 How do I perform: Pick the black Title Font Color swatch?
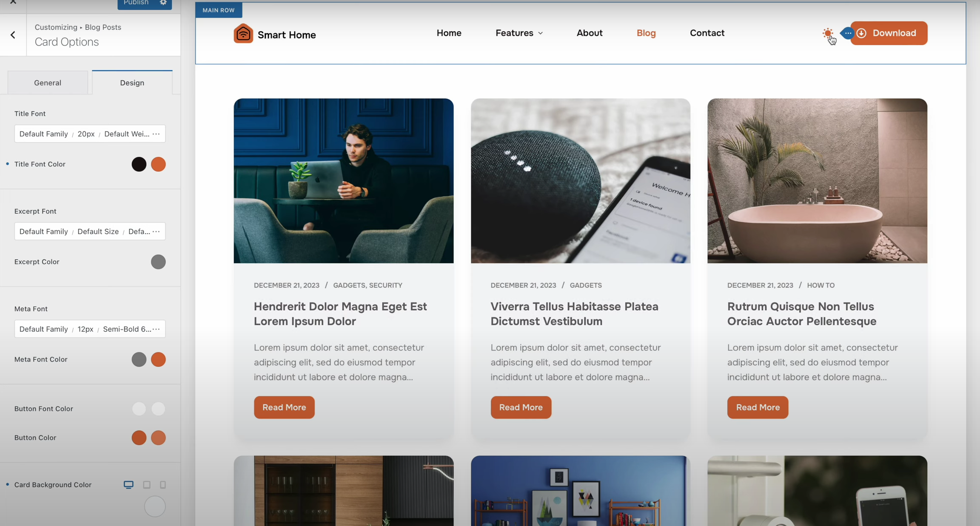click(139, 164)
